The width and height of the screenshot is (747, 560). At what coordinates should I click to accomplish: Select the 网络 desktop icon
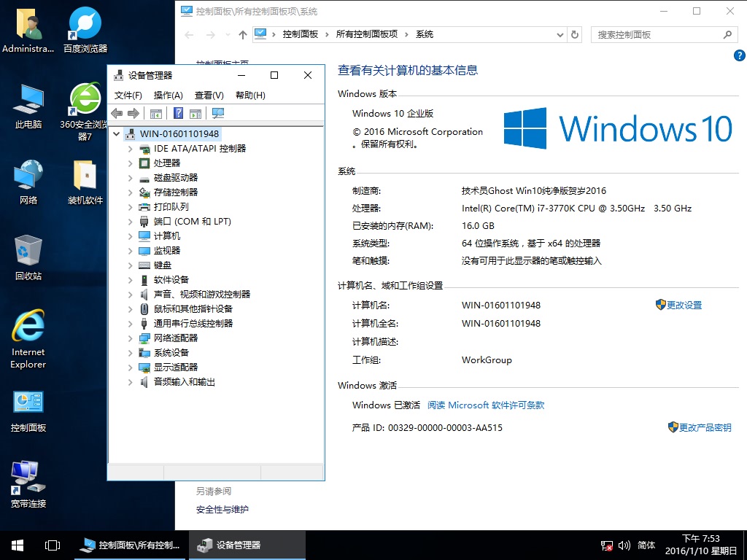28,182
